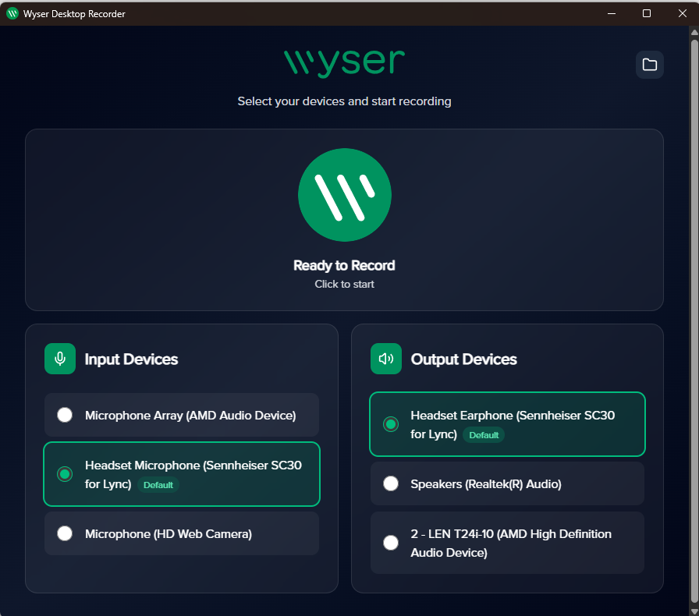Click 'Select your devices and start recording' text
The height and width of the screenshot is (616, 699).
pos(344,101)
